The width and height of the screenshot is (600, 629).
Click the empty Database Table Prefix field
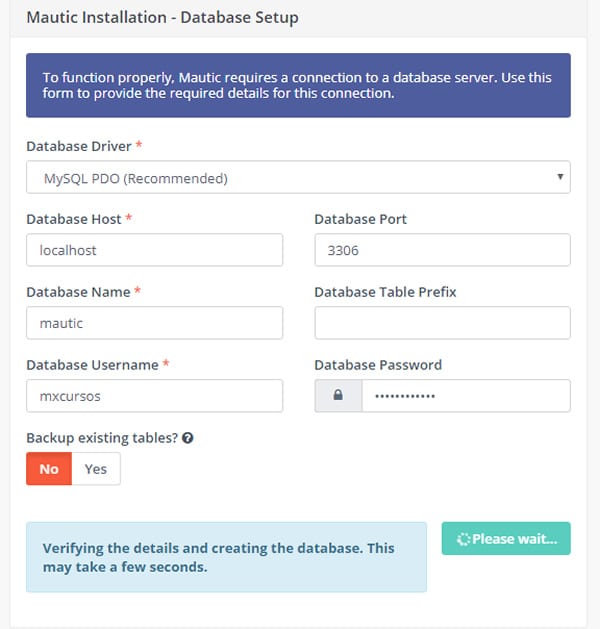click(x=442, y=323)
